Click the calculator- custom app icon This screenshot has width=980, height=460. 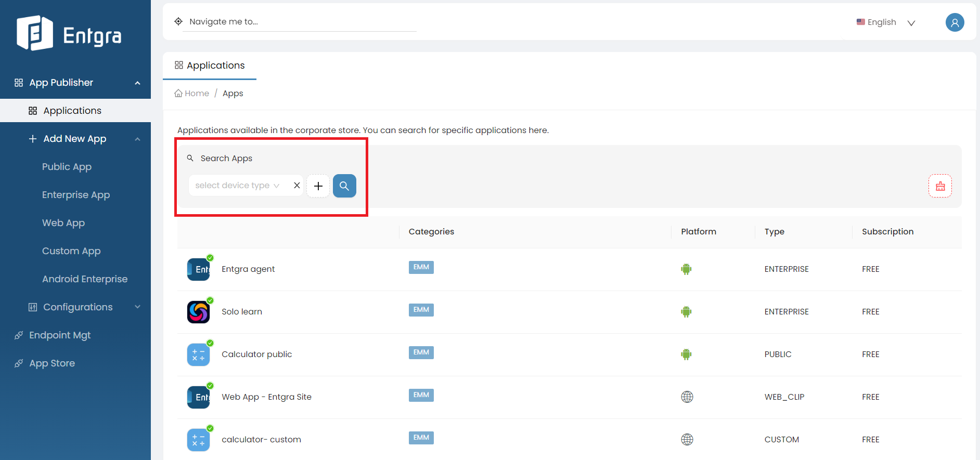[198, 440]
